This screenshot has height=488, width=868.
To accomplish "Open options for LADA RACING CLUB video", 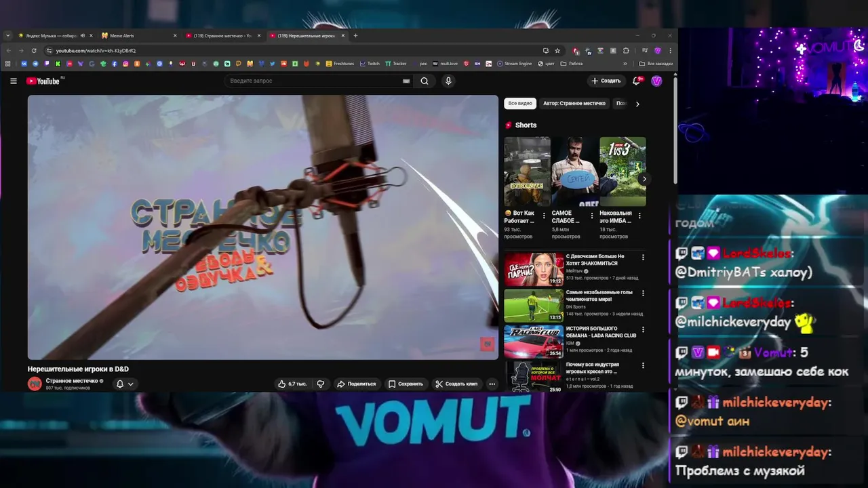I will click(643, 330).
